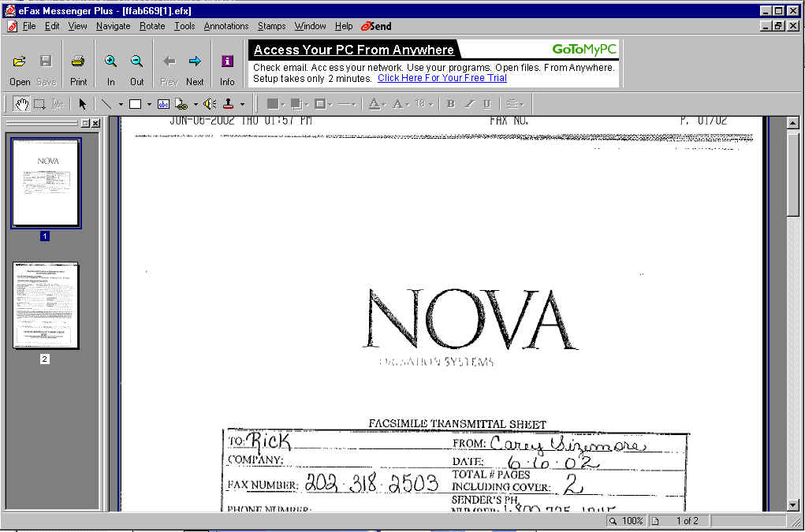Open the Help menu

(344, 26)
